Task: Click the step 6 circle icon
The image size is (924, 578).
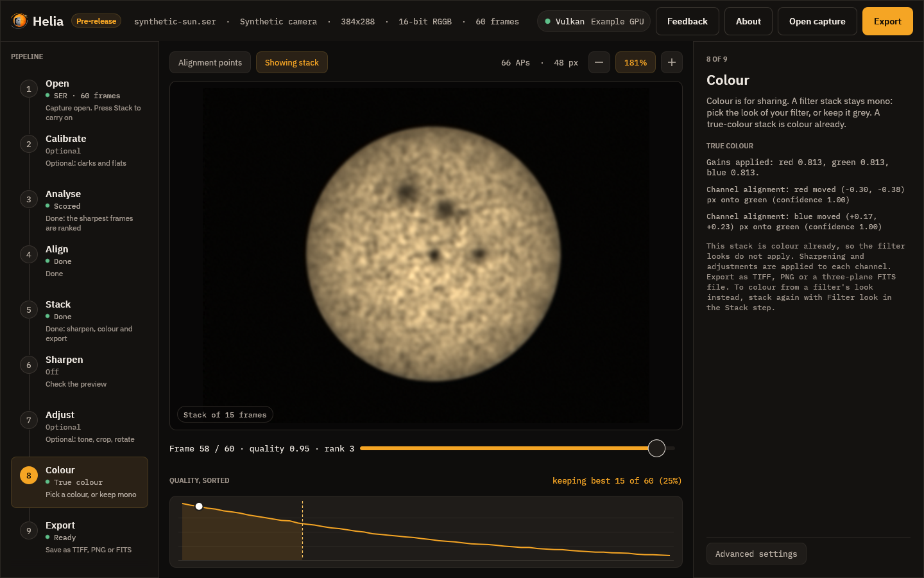Action: pos(28,365)
